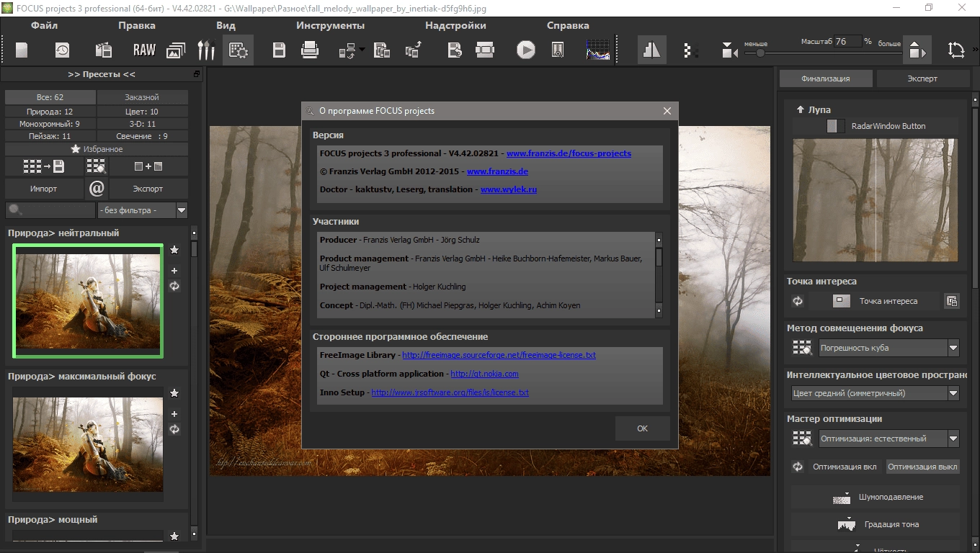980x553 pixels.
Task: Open the 'Погрешность куба' dropdown
Action: tap(888, 348)
